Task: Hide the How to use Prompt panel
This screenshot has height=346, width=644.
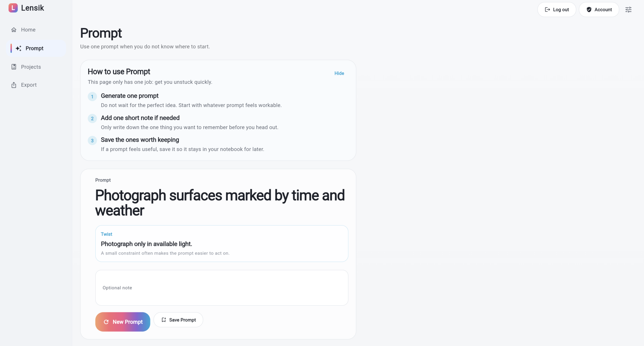Action: 339,73
